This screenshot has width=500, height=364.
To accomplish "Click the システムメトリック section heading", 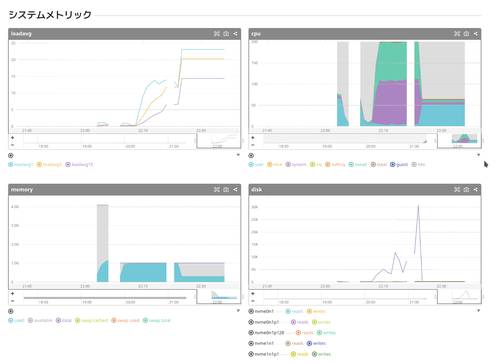I will [50, 15].
